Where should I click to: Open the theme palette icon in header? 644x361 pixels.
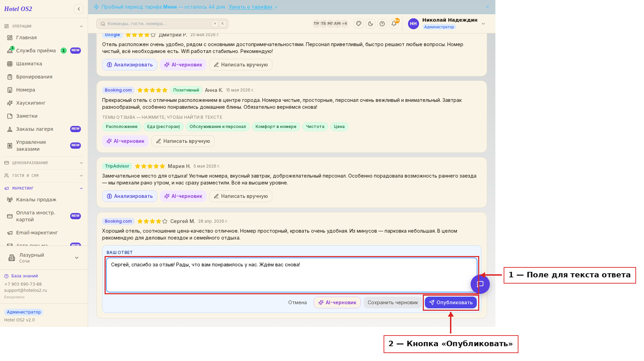(359, 24)
